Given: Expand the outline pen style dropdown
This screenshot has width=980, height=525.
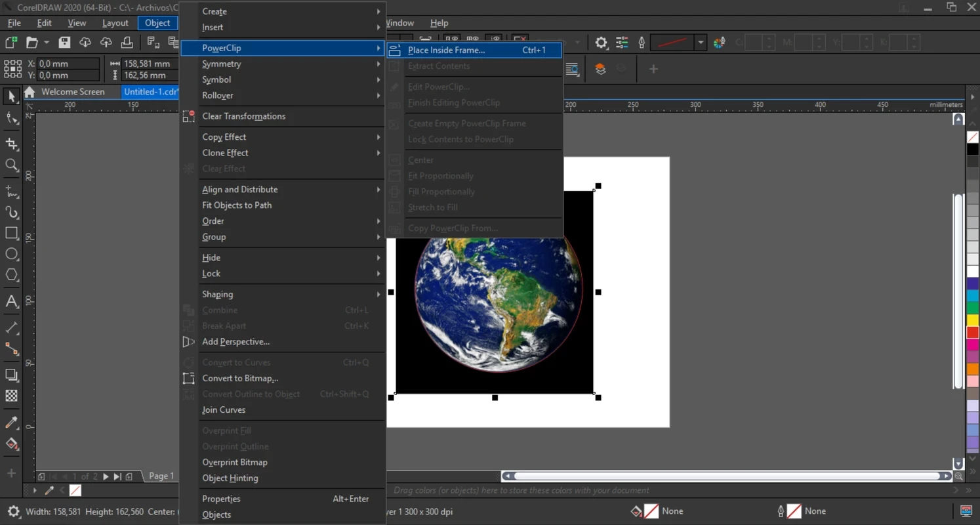Looking at the screenshot, I should coord(701,43).
